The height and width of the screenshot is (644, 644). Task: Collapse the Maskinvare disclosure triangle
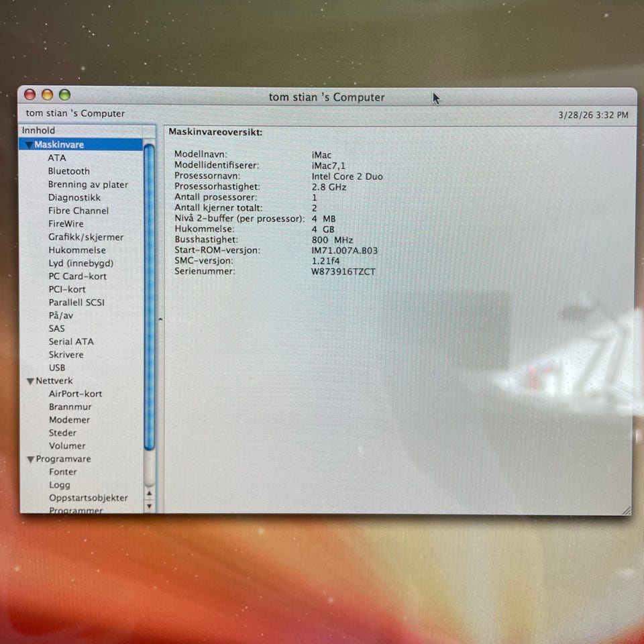[x=29, y=145]
